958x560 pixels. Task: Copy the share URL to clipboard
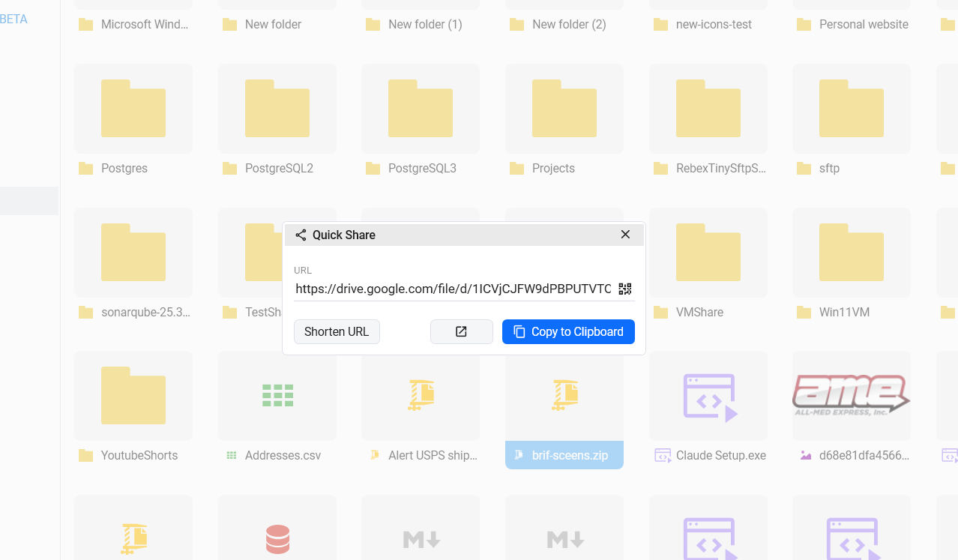coord(568,331)
